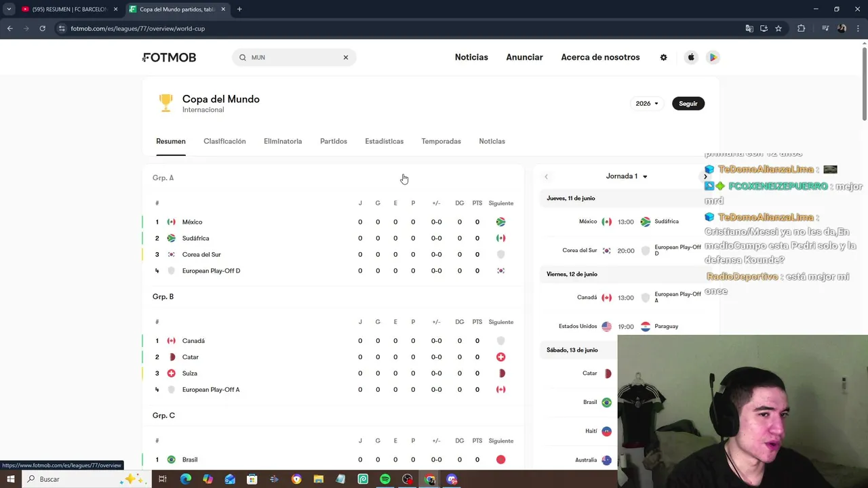Open México team row in Grp. A

coord(333,222)
